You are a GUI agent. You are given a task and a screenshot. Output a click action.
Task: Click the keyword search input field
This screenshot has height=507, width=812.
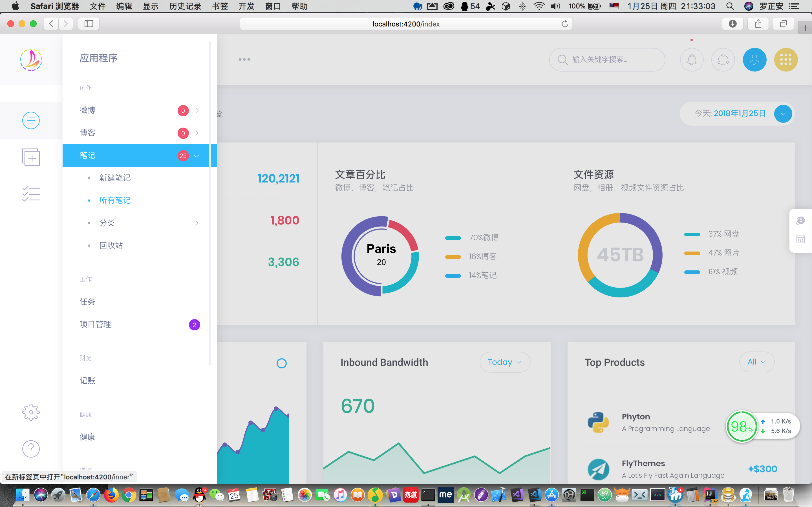[x=607, y=60]
